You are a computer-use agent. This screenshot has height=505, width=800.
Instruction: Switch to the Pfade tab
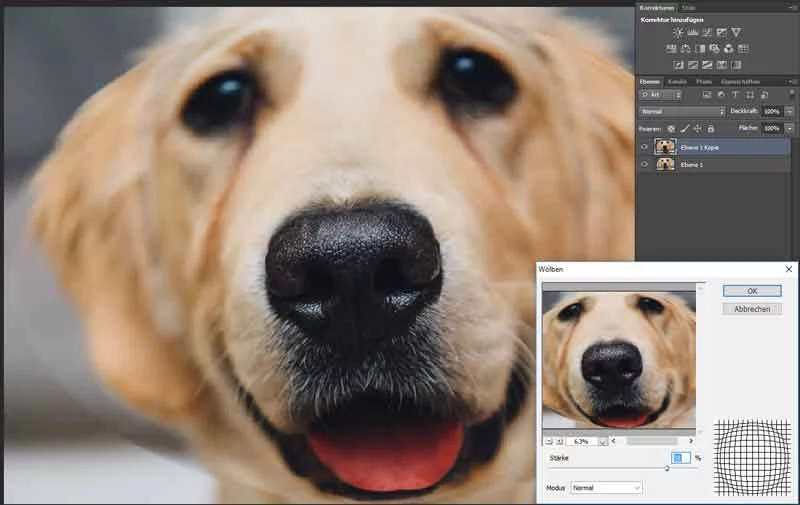pos(704,81)
